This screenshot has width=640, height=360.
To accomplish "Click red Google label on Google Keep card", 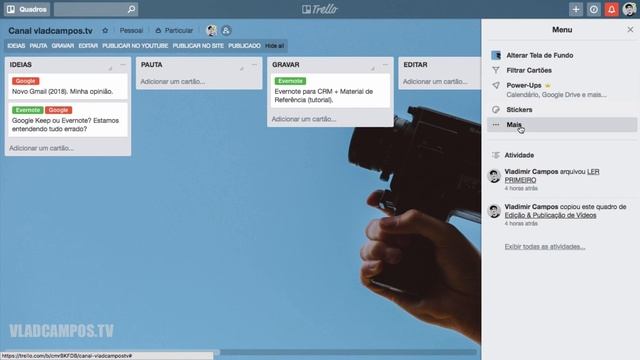I will 59,110.
